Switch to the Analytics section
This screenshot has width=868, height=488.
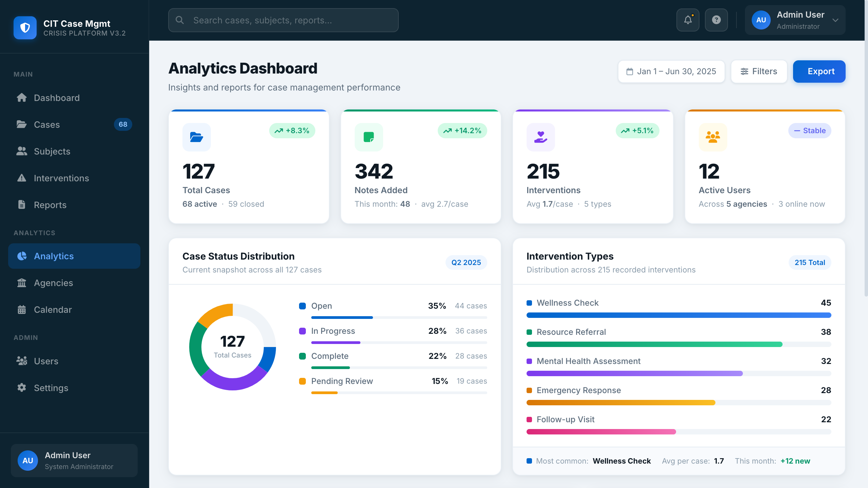tap(54, 256)
